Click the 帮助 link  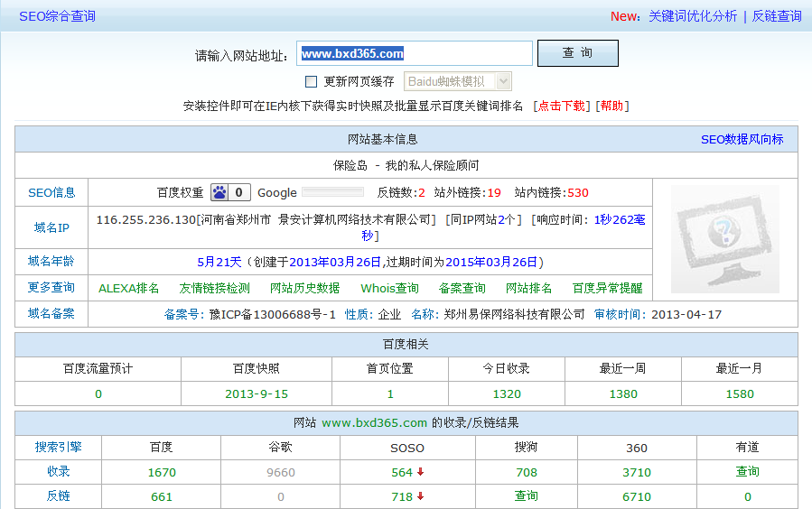click(611, 106)
